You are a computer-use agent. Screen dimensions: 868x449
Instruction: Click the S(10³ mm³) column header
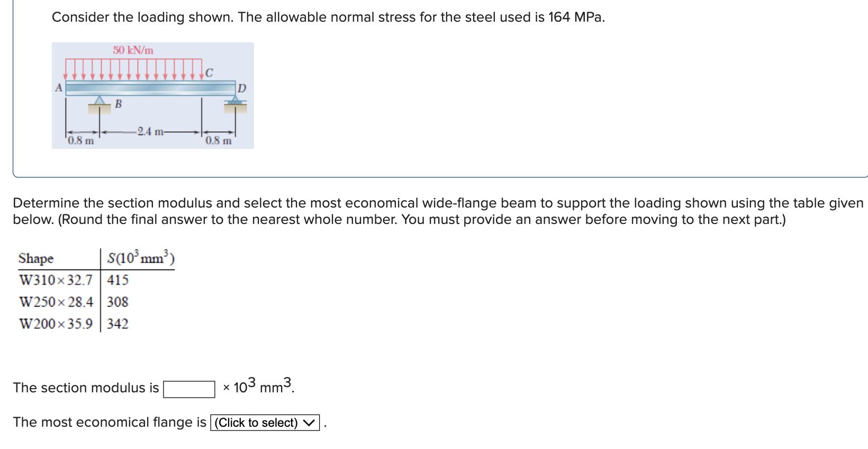coord(141,257)
